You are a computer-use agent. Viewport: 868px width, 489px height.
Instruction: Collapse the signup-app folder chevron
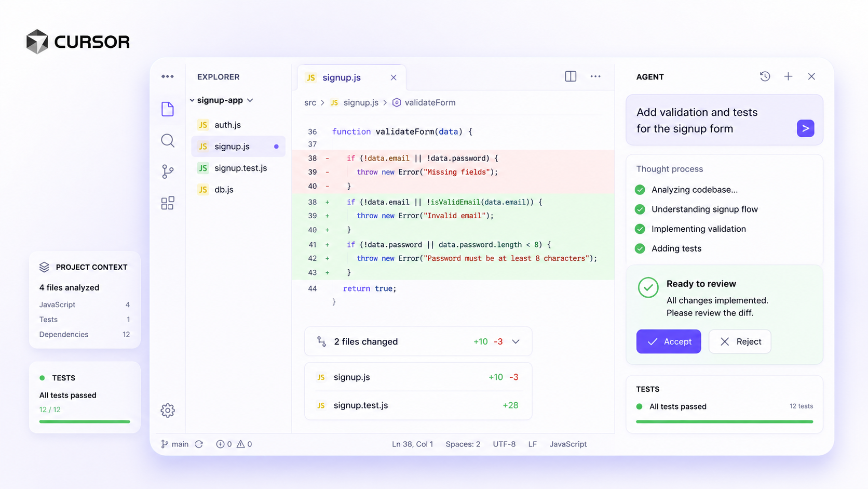[192, 100]
